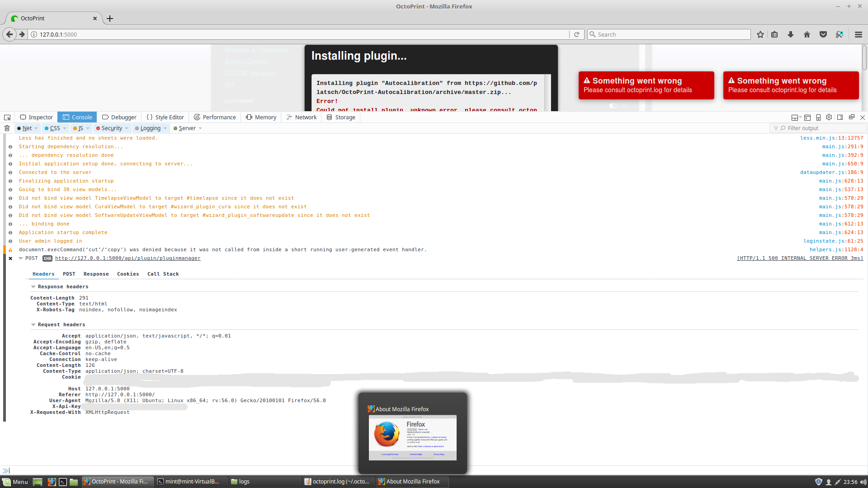
Task: Open the developer tools settings gear
Action: click(829, 117)
